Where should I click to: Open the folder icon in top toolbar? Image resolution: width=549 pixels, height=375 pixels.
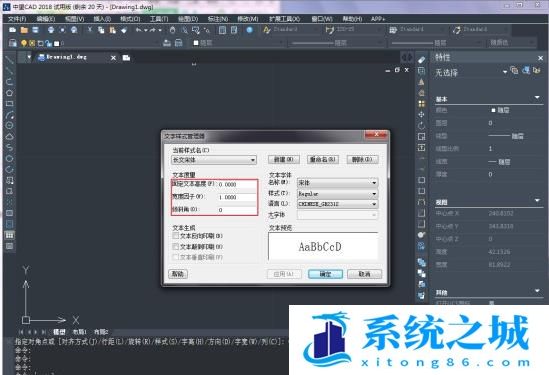click(24, 30)
